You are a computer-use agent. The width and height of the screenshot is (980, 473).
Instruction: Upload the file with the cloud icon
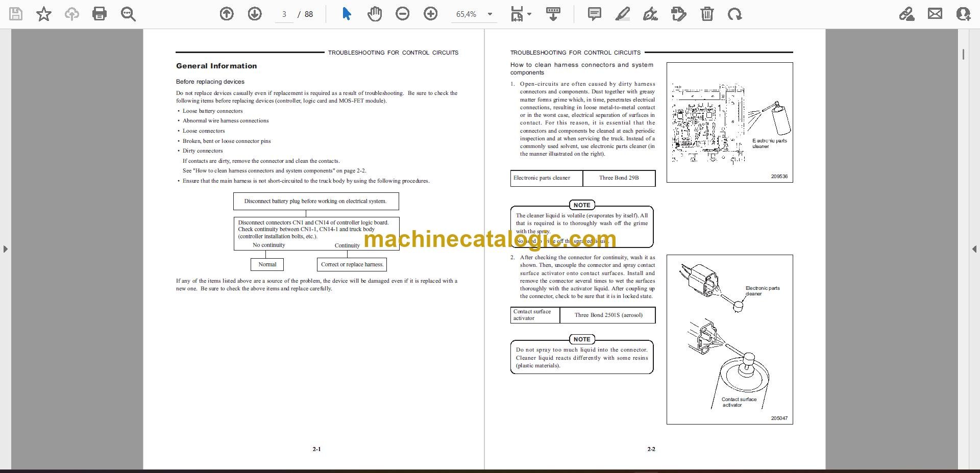pos(71,14)
